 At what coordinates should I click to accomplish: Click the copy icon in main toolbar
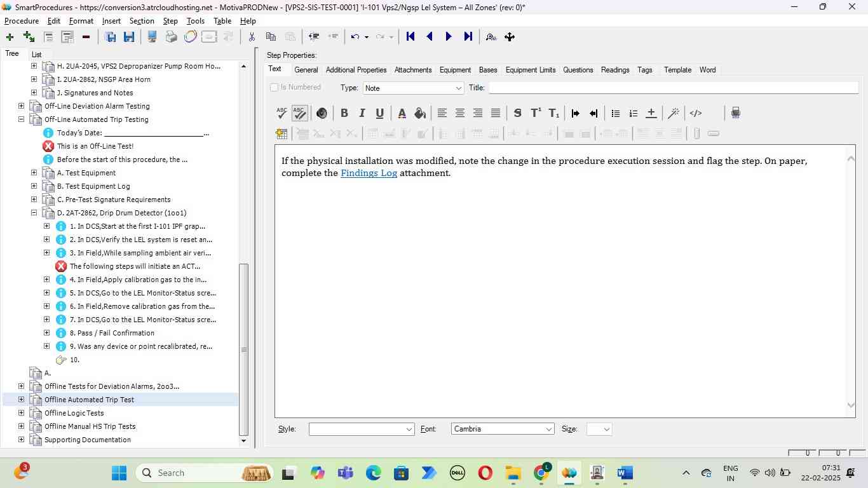click(271, 37)
